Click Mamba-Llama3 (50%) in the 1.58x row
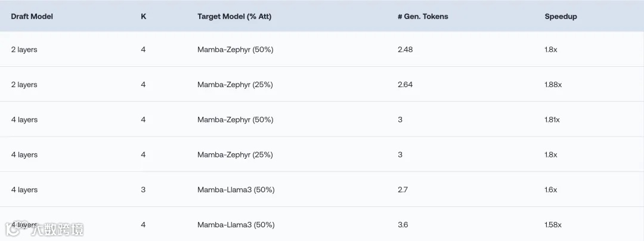Image resolution: width=644 pixels, height=241 pixels. (x=236, y=225)
